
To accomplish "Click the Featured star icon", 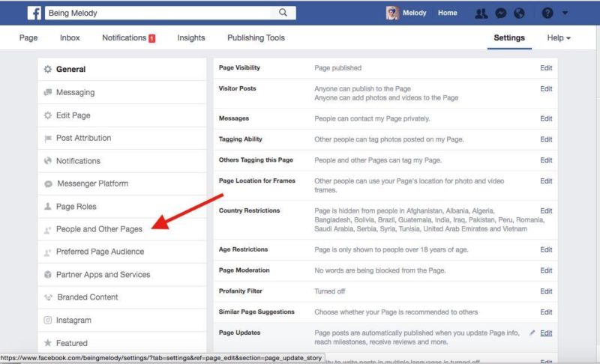I will (x=47, y=342).
